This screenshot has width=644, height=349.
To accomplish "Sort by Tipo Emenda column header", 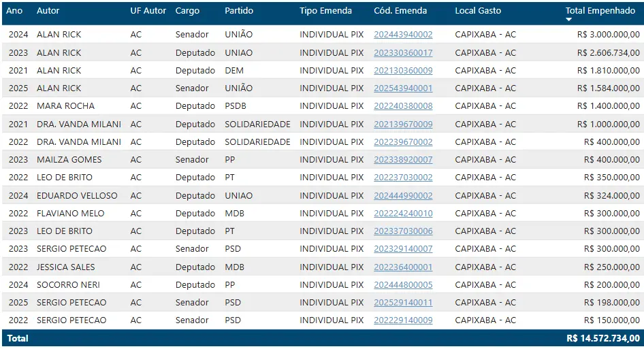I will point(326,11).
